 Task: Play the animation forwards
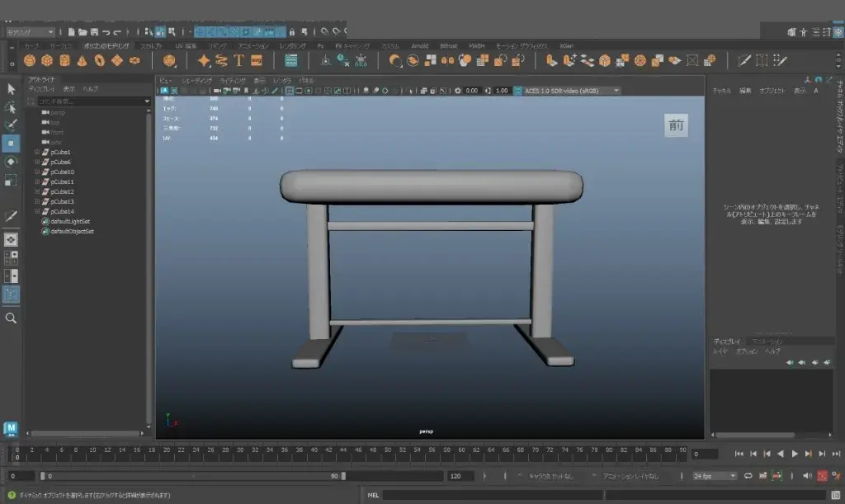coord(795,454)
